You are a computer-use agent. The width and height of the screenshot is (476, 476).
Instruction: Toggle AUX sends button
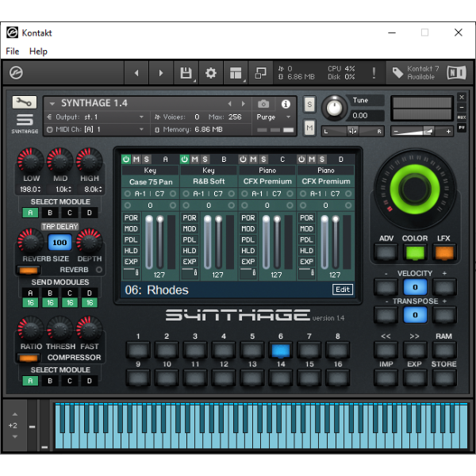pyautogui.click(x=462, y=117)
